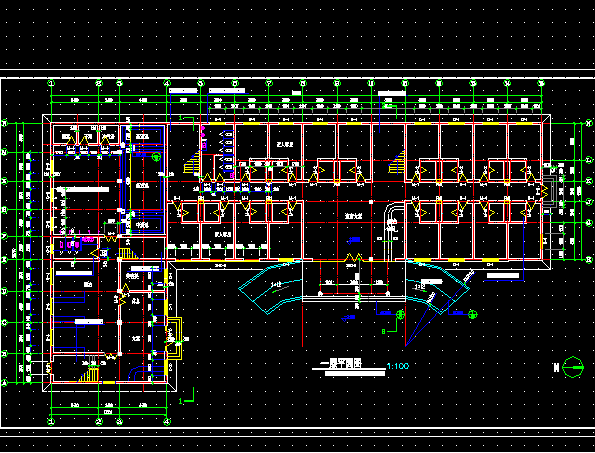The width and height of the screenshot is (595, 453).
Task: Select the cyan 1:100 scale text
Action: pyautogui.click(x=398, y=366)
